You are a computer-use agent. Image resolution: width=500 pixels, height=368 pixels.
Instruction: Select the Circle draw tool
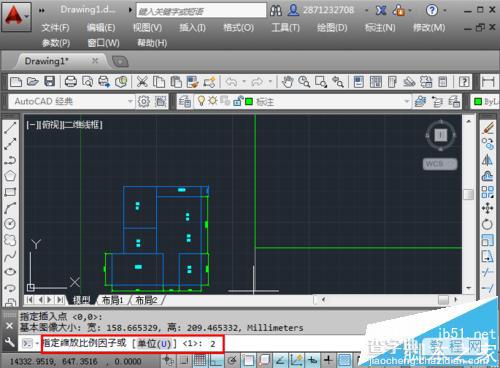(x=10, y=224)
